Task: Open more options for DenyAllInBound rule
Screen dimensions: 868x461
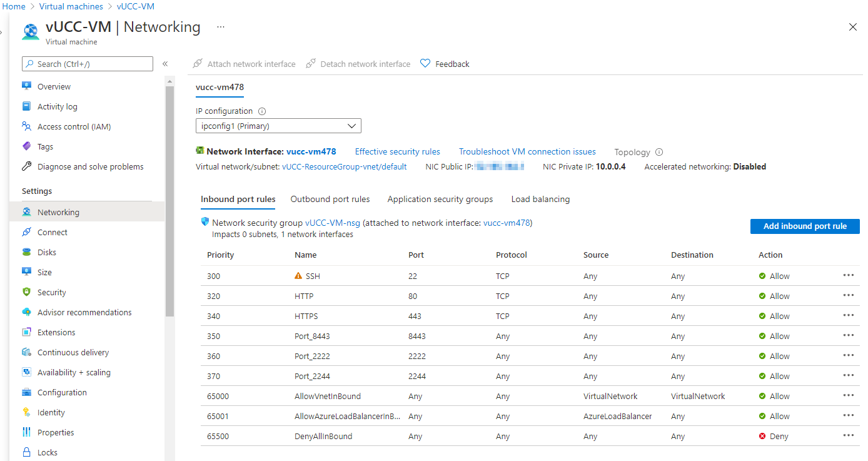Action: [848, 435]
